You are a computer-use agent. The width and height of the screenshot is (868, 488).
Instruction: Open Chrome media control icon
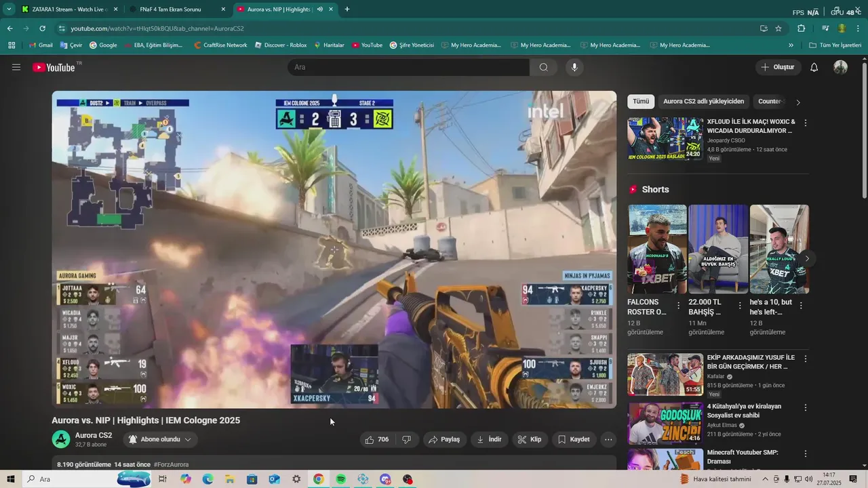click(825, 28)
